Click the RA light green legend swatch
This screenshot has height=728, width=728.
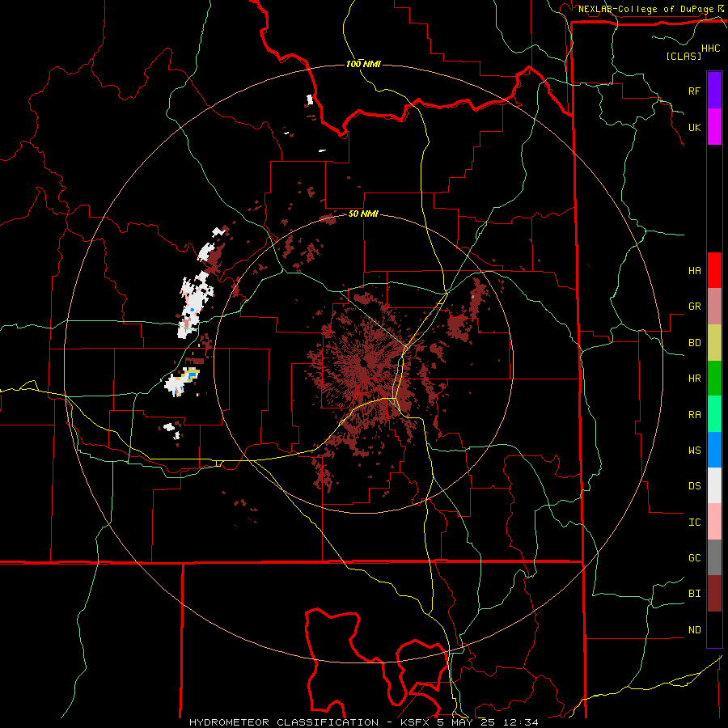714,414
